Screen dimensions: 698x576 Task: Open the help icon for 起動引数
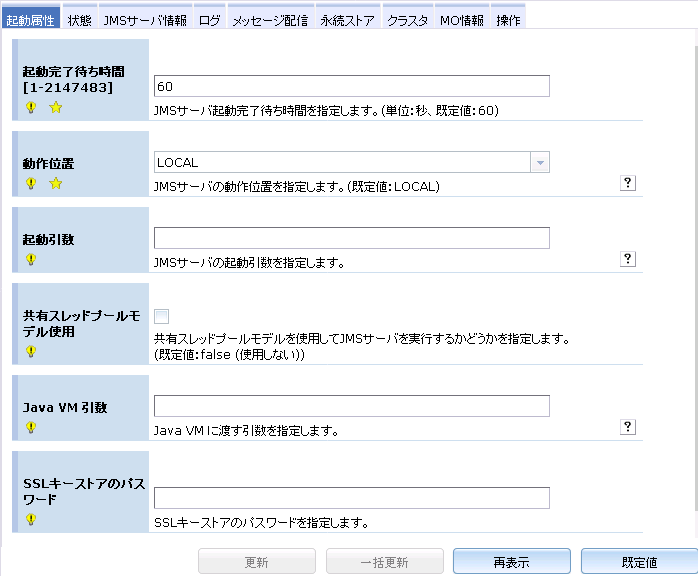pos(628,259)
